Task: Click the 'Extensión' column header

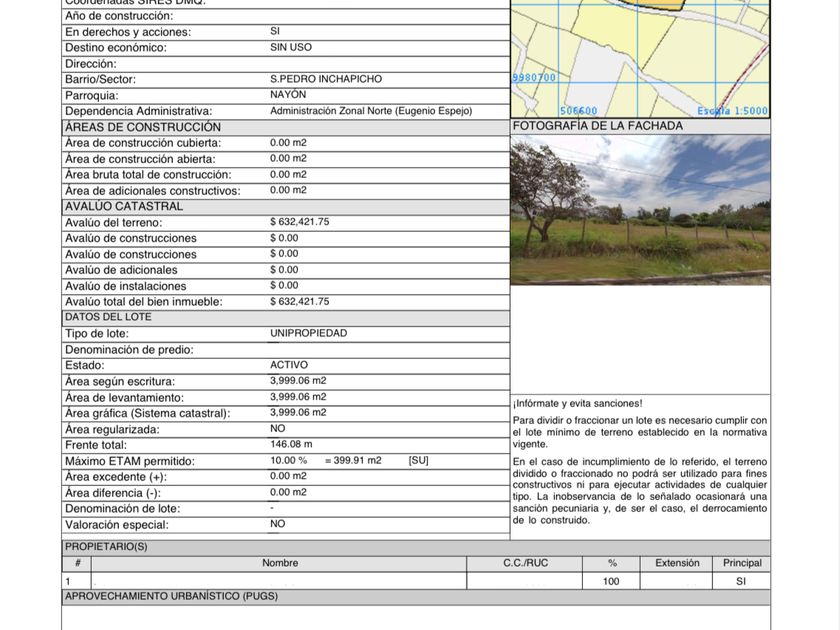Action: pyautogui.click(x=677, y=563)
